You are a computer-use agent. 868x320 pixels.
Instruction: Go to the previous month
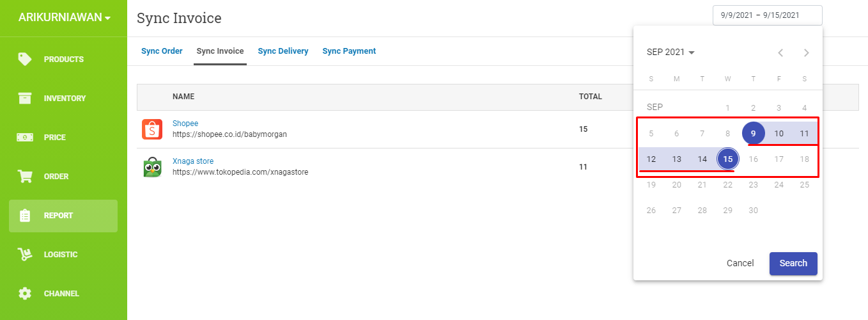tap(780, 52)
